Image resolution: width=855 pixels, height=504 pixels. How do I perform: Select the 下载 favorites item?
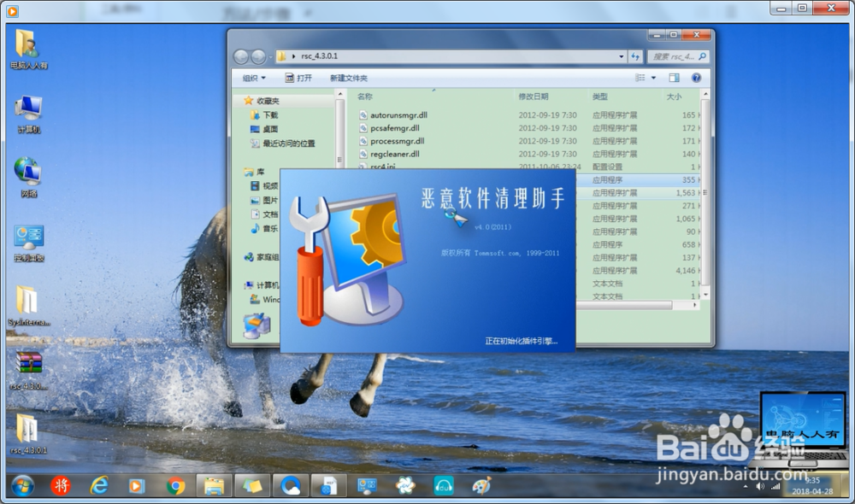tap(268, 115)
